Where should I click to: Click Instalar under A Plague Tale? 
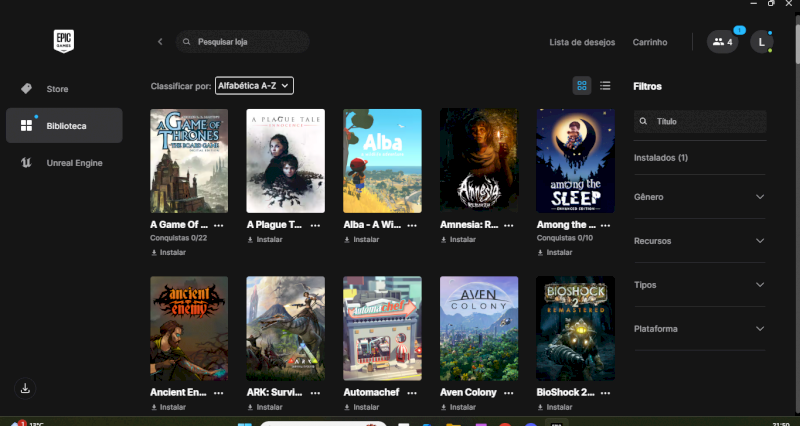pyautogui.click(x=265, y=239)
